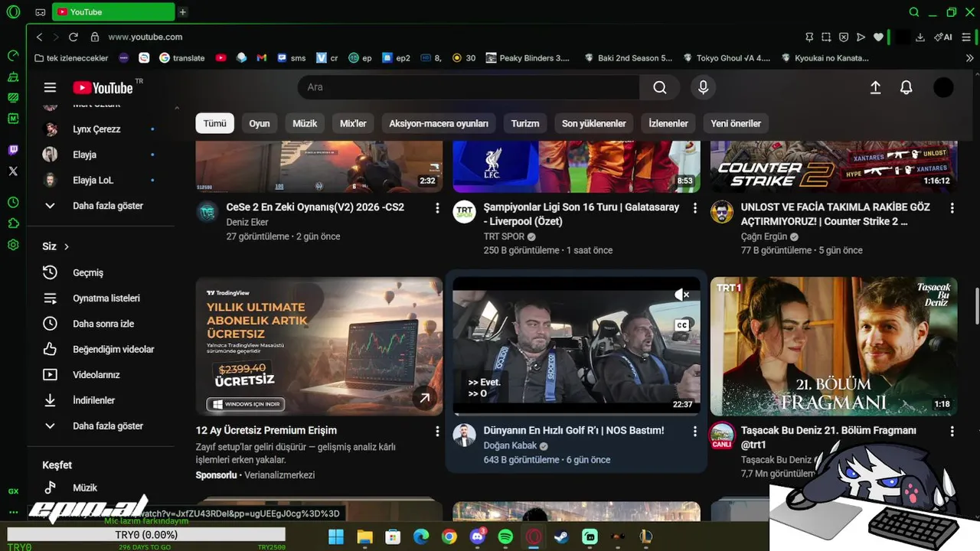The width and height of the screenshot is (980, 551).
Task: Open the Peaky Blinders bookmark
Action: pos(527,57)
